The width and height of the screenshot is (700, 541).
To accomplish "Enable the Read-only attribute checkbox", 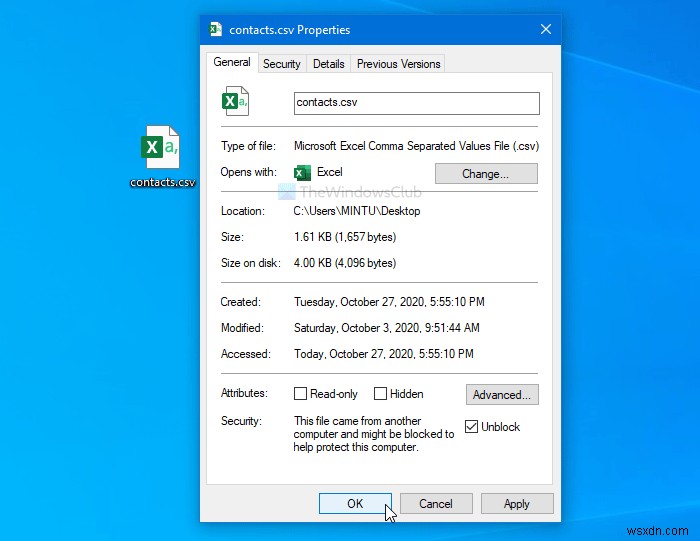I will 301,394.
